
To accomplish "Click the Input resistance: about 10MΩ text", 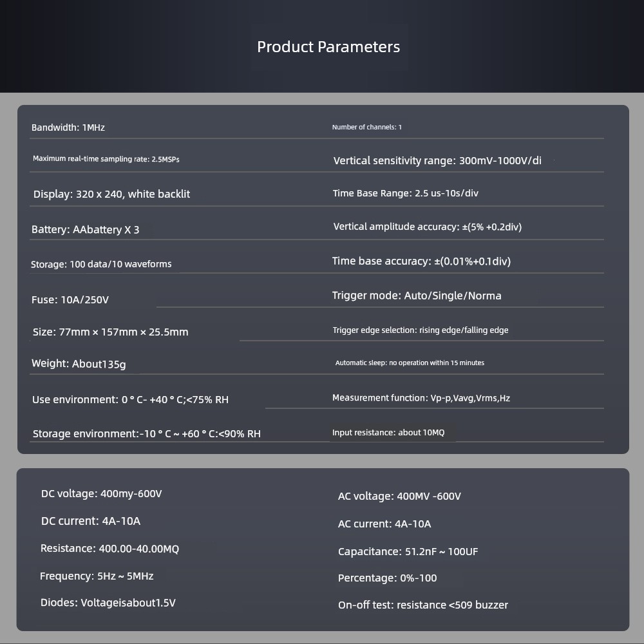I will point(388,433).
